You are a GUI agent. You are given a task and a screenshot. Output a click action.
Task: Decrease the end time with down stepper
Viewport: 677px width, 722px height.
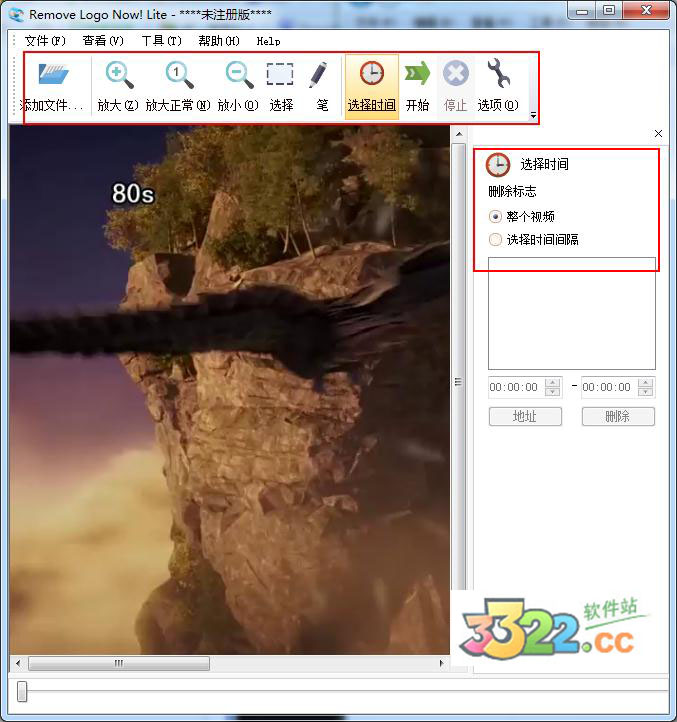click(x=645, y=392)
